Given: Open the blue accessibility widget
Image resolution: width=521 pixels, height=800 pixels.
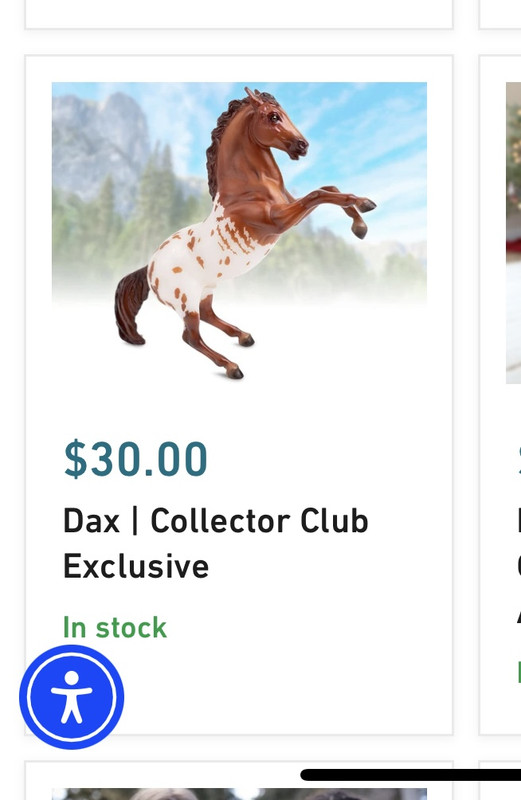Looking at the screenshot, I should pos(71,696).
